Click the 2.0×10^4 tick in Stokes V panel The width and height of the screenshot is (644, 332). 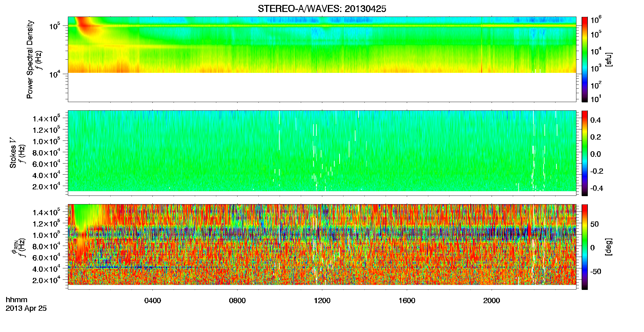46,187
